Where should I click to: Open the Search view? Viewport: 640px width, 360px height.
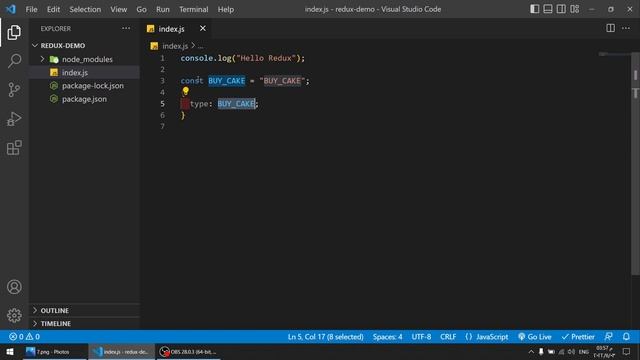coord(14,61)
